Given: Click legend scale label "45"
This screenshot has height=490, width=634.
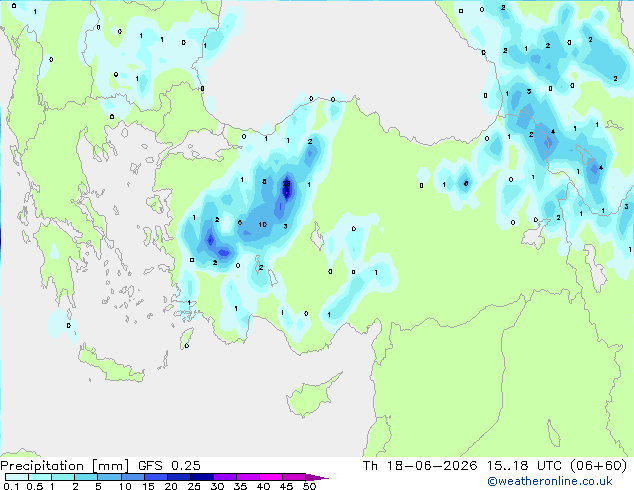Looking at the screenshot, I should (x=286, y=486).
